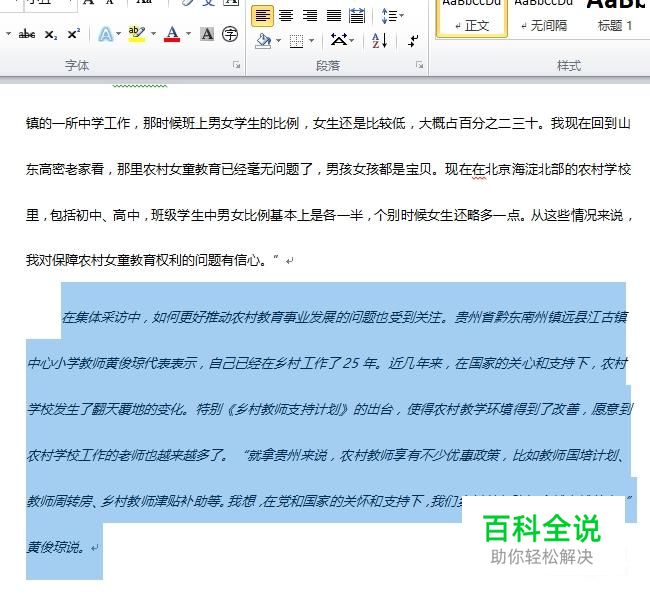The width and height of the screenshot is (650, 600).
Task: Click the 字体 group label
Action: [77, 66]
